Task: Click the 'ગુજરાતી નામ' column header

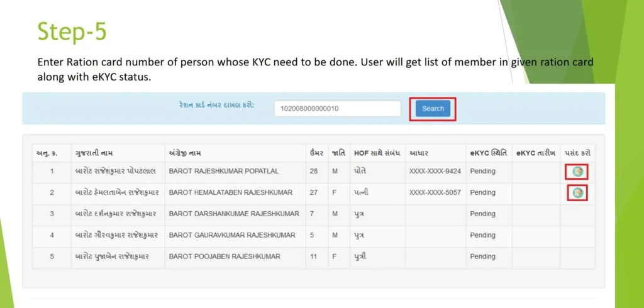Action: click(x=94, y=153)
